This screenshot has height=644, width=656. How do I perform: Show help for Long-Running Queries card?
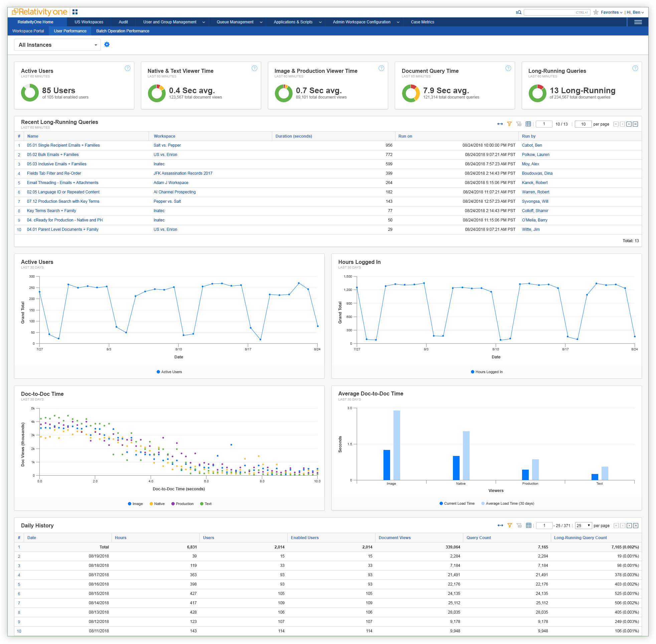[635, 68]
